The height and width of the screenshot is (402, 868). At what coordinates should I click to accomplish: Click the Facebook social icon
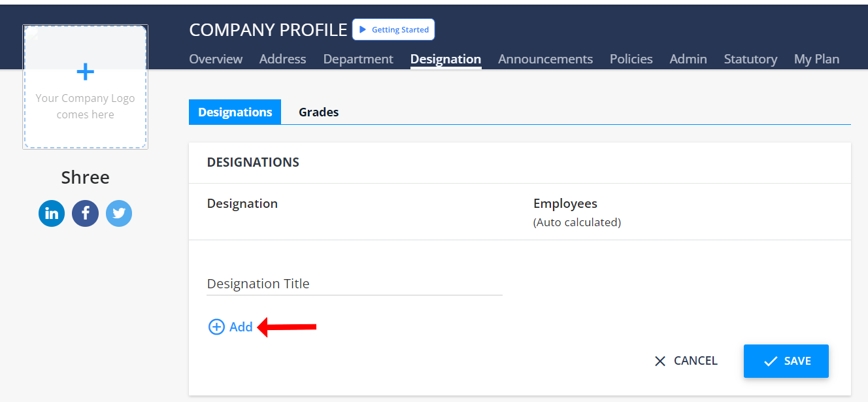coord(85,213)
